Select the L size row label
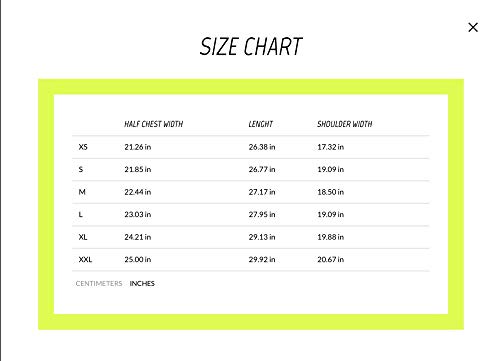The height and width of the screenshot is (361, 500). click(80, 214)
